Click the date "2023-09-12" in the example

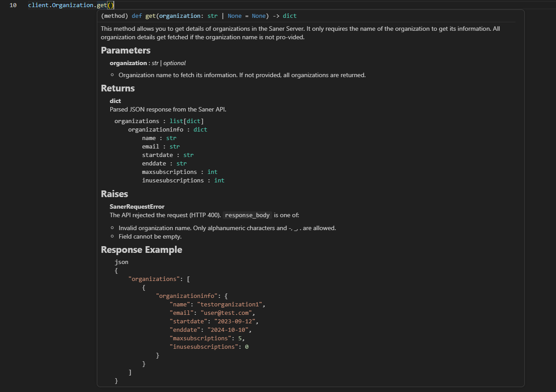(x=235, y=321)
